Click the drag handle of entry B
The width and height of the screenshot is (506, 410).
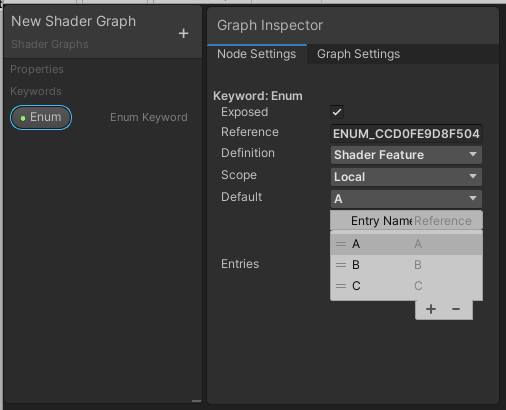[x=341, y=265]
